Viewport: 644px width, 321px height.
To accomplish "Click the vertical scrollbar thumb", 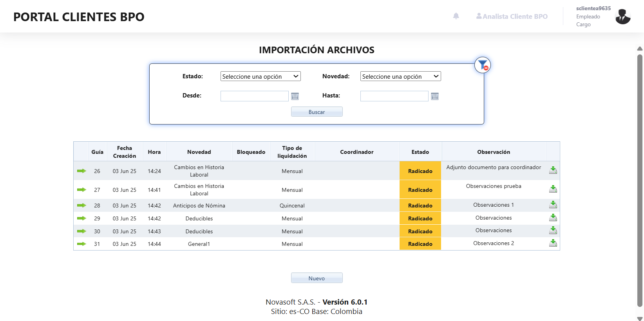I will pos(640,180).
